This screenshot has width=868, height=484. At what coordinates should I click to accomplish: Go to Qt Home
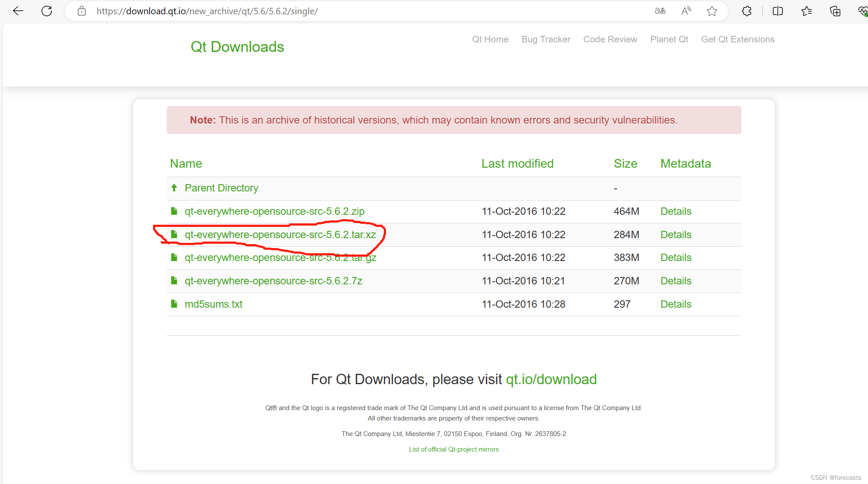pos(490,39)
